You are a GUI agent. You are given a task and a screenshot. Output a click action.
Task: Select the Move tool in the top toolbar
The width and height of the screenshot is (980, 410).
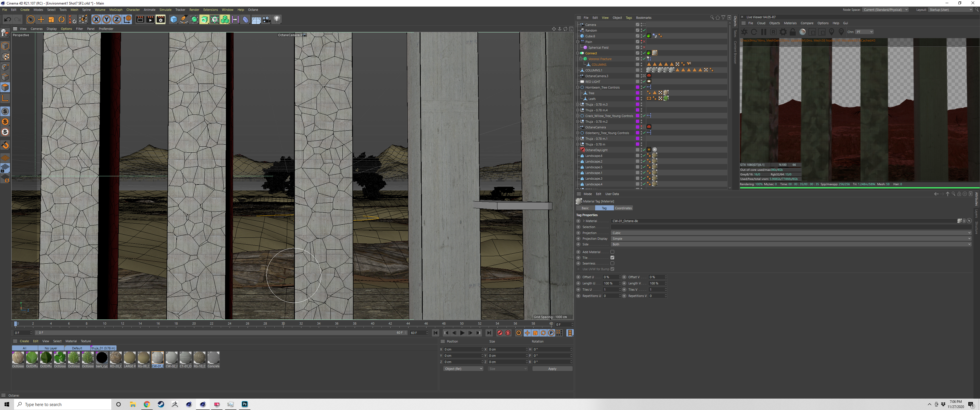pos(41,19)
